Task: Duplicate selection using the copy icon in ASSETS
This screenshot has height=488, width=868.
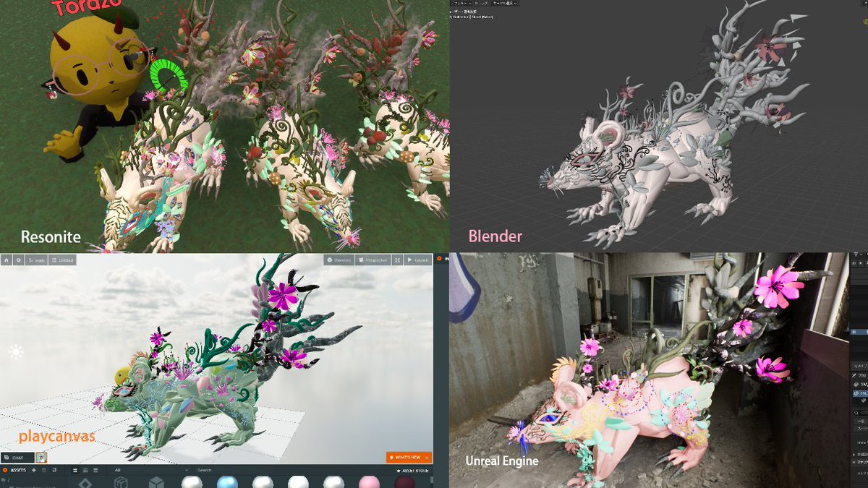Action: tap(53, 470)
